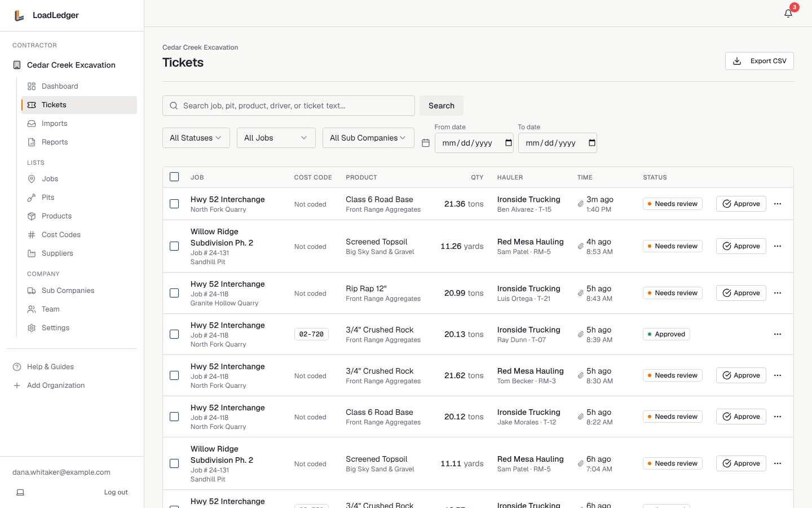812x508 pixels.
Task: Check the Rip Rap 12" ticket checkbox
Action: coord(174,293)
